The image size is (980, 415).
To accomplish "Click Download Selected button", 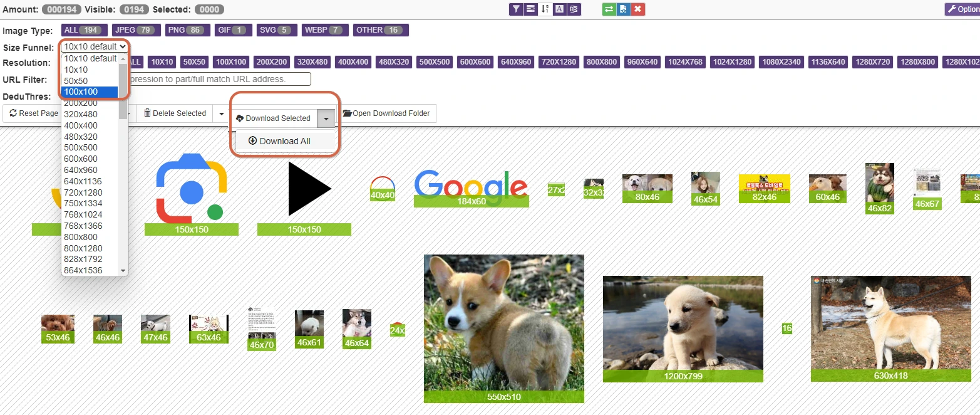I will [273, 118].
